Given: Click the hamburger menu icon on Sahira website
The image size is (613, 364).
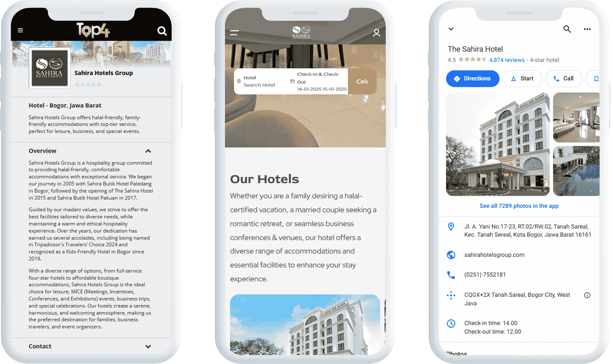Looking at the screenshot, I should pyautogui.click(x=234, y=32).
